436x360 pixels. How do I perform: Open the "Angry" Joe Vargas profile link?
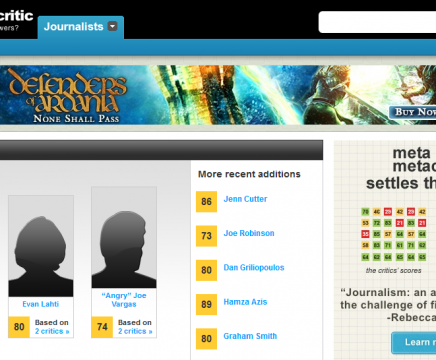coord(124,300)
